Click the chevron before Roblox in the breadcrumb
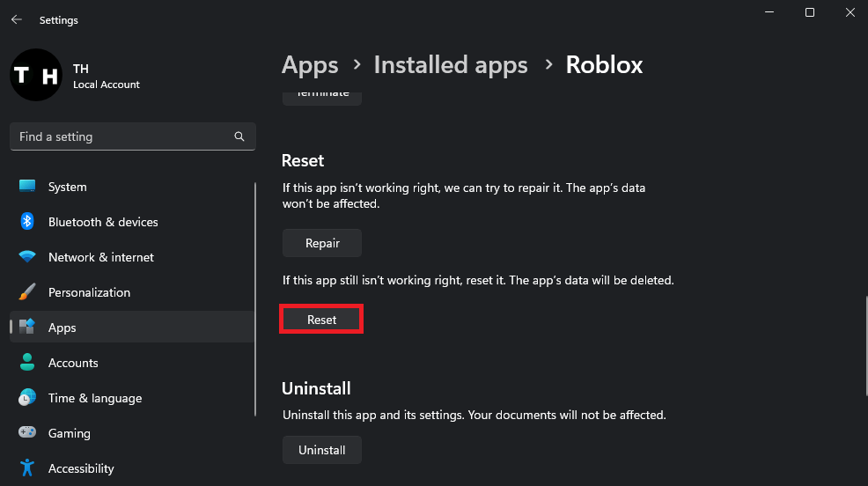 click(548, 65)
